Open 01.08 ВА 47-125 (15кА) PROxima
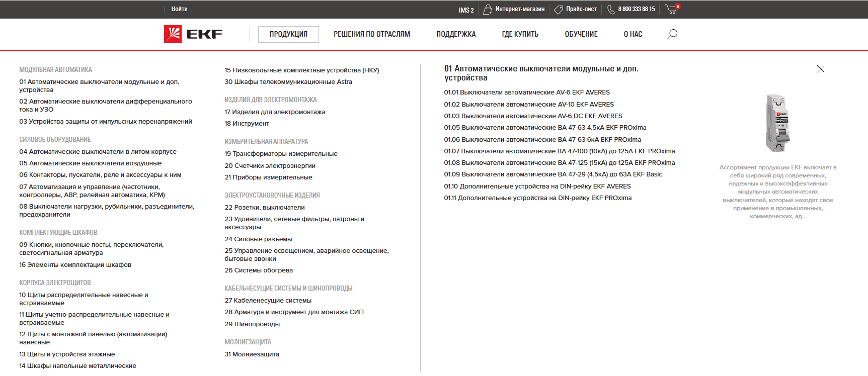Screen dimensions: 868x376 [560, 163]
